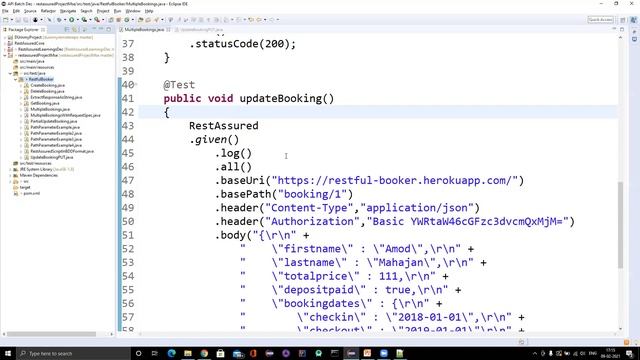Open Google Chrome from the taskbar
640x360 pixels.
tap(204, 353)
